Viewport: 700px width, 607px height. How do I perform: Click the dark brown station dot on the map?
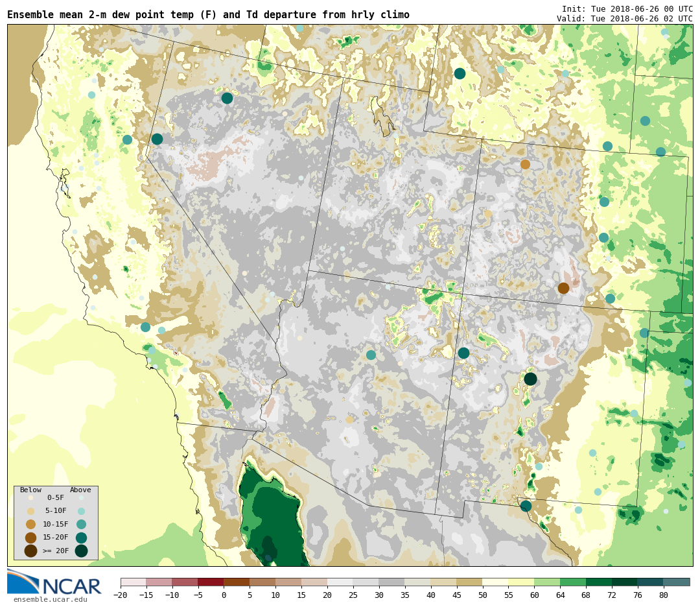[563, 288]
